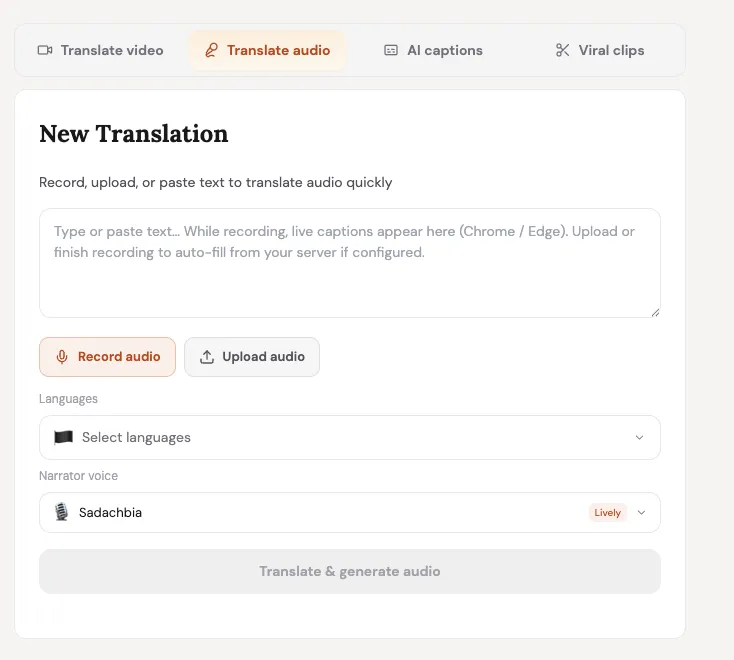This screenshot has width=734, height=660.
Task: Focus the Type or paste text field
Action: pos(350,263)
